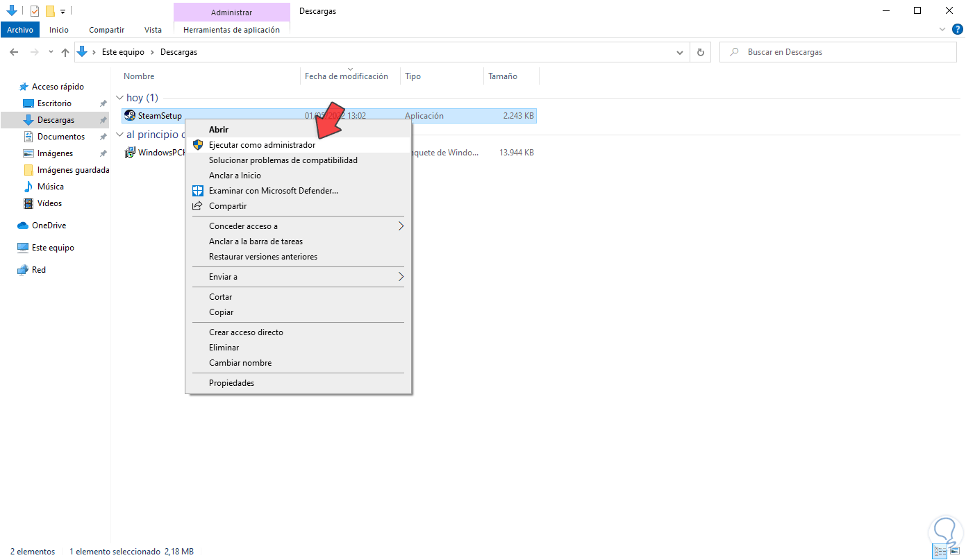This screenshot has width=966, height=560.
Task: Click the Administrar contextual tab header
Action: click(x=231, y=12)
